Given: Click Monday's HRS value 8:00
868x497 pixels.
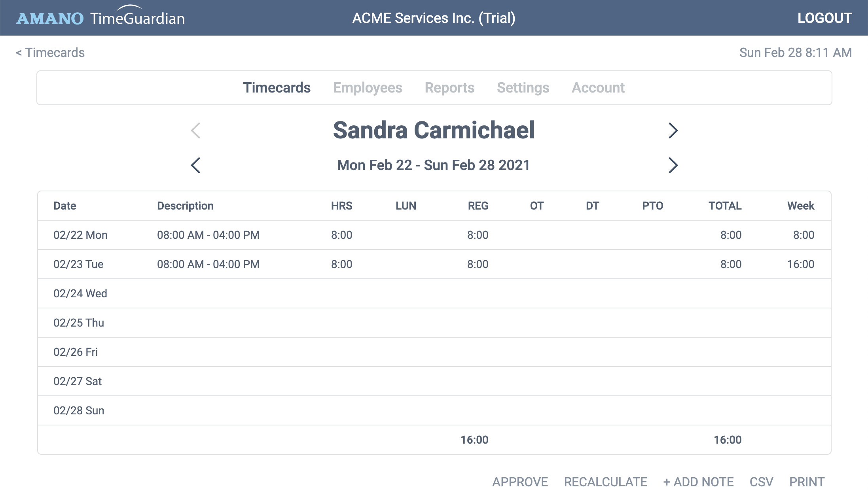Looking at the screenshot, I should (342, 235).
